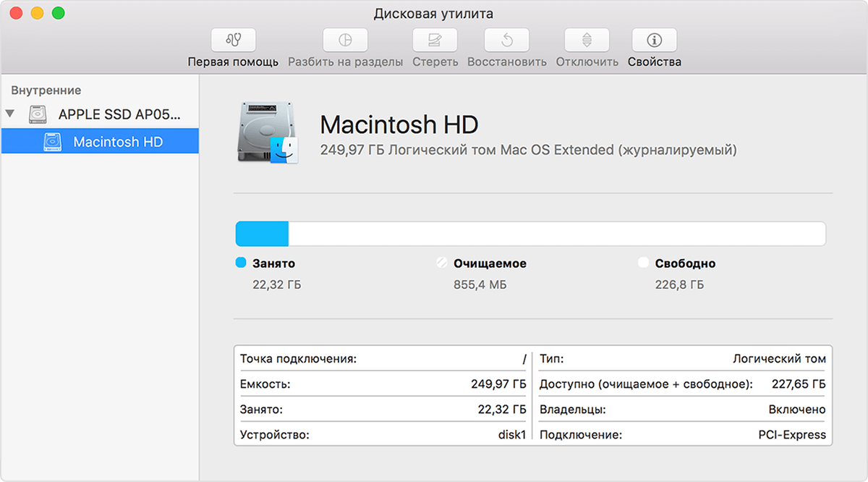868x482 pixels.
Task: Click the white free portion of storage bar
Action: 557,234
